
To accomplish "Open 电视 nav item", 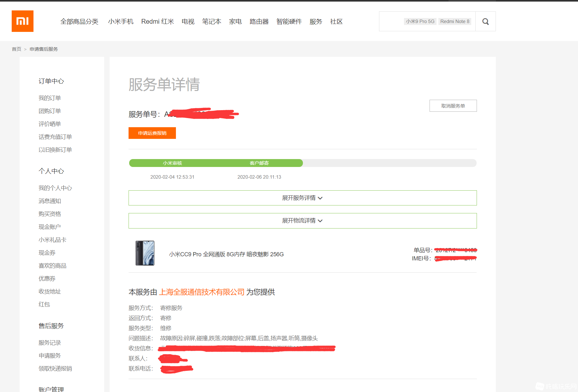I will coord(188,21).
